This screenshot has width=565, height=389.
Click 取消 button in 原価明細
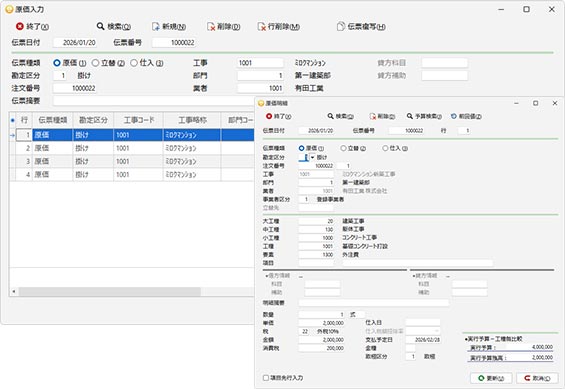tap(537, 378)
